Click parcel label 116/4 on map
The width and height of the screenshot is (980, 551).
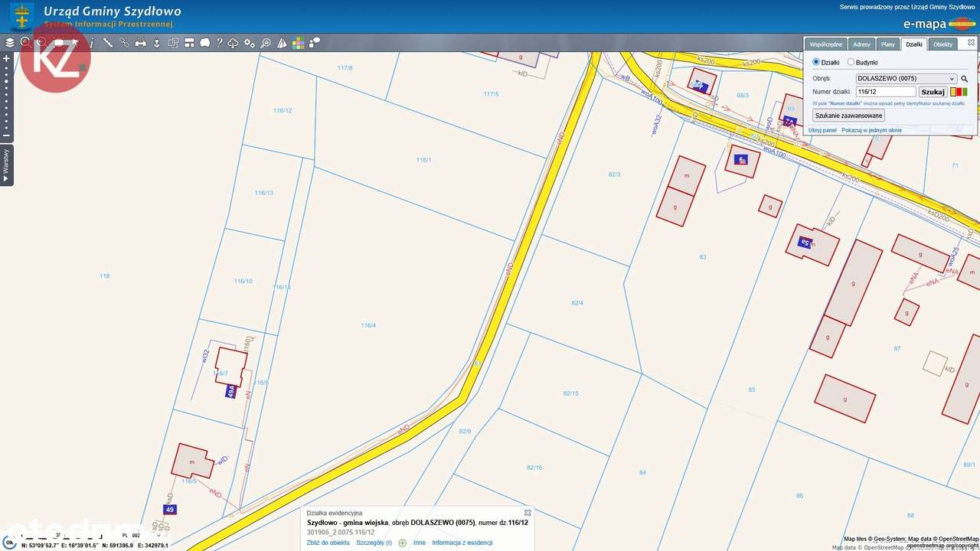click(368, 325)
